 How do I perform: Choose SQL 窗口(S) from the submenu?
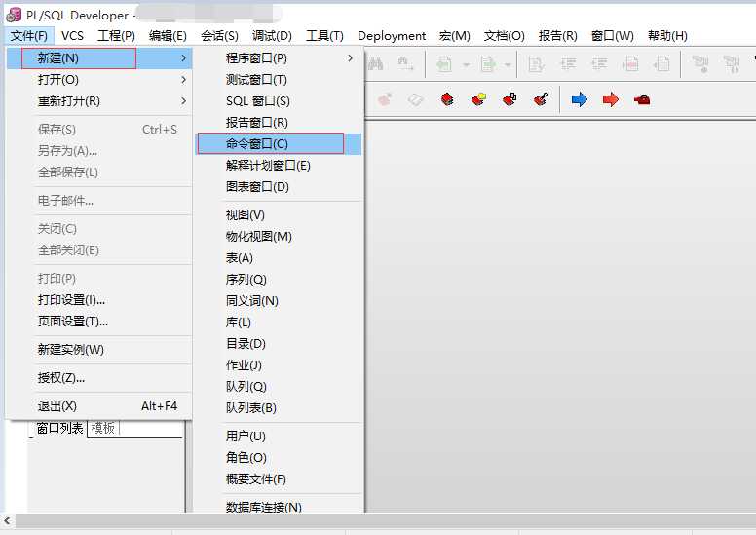coord(279,100)
